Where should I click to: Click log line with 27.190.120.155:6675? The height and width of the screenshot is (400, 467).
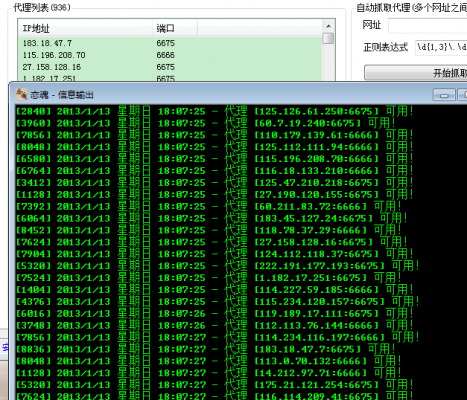point(215,195)
